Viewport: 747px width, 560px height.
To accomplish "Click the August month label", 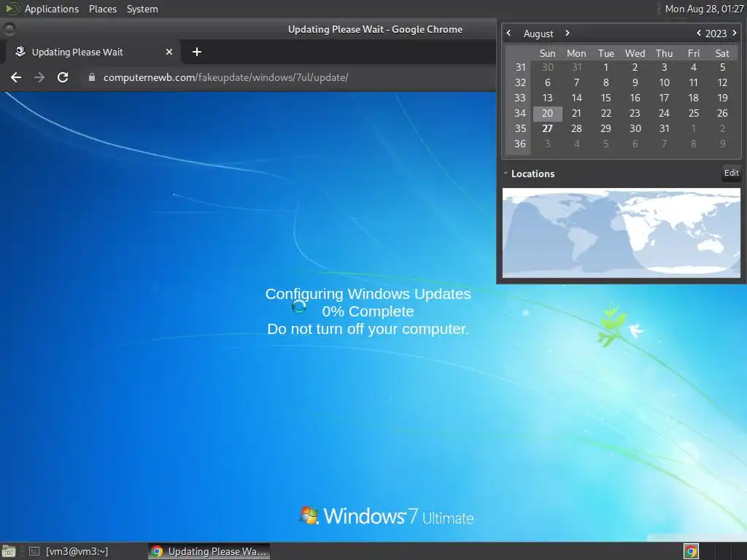I will [x=538, y=34].
